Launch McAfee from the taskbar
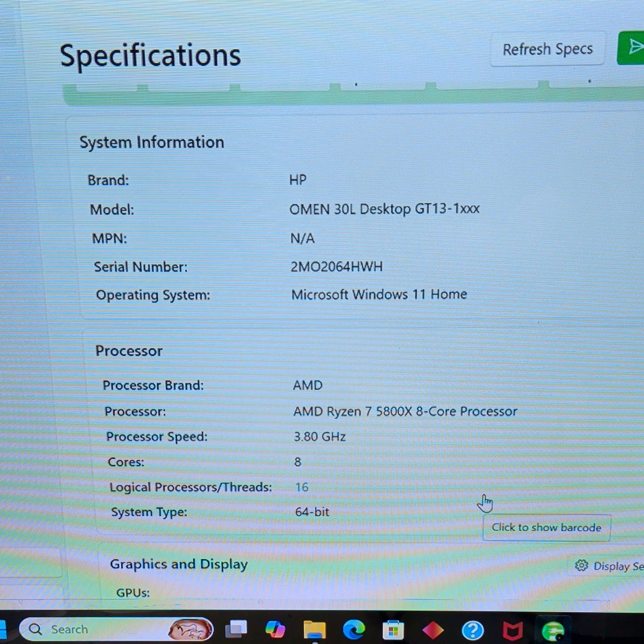The image size is (644, 644). point(512,631)
